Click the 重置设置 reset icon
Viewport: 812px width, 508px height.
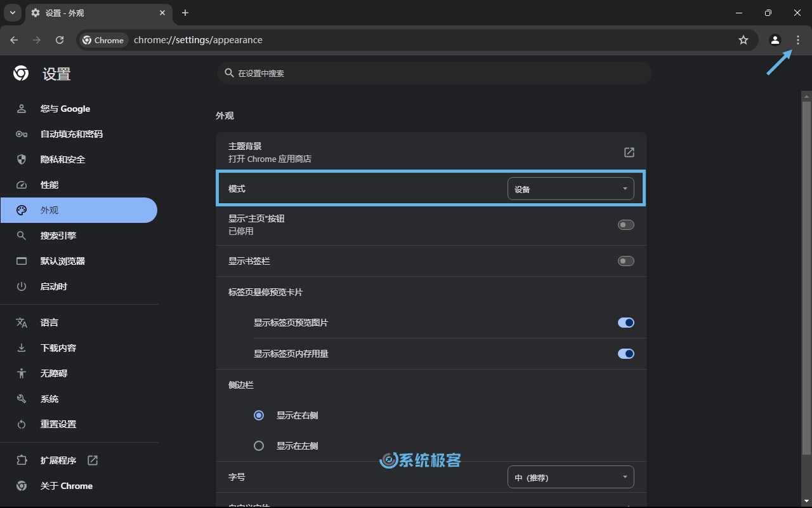pyautogui.click(x=22, y=424)
